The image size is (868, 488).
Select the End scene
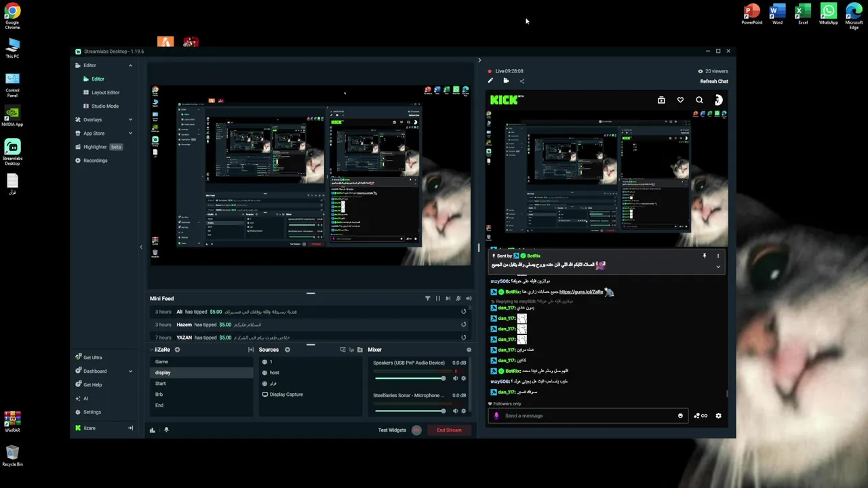click(x=201, y=405)
